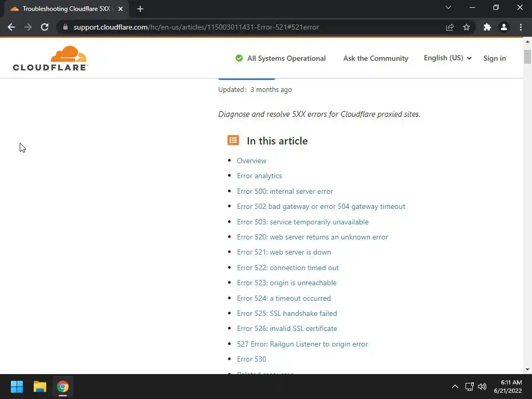Click the address bar URL
This screenshot has width=532, height=399.
pyautogui.click(x=196, y=27)
